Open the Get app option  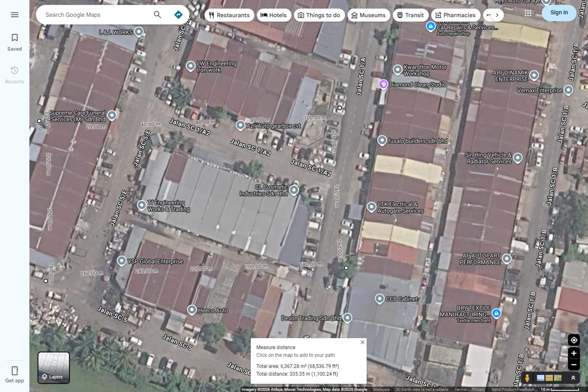(x=15, y=374)
